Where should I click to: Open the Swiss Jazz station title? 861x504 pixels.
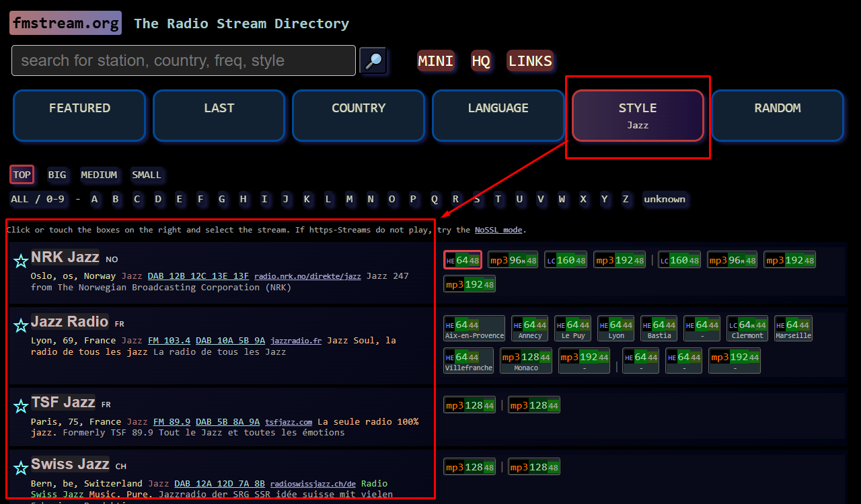tap(70, 464)
